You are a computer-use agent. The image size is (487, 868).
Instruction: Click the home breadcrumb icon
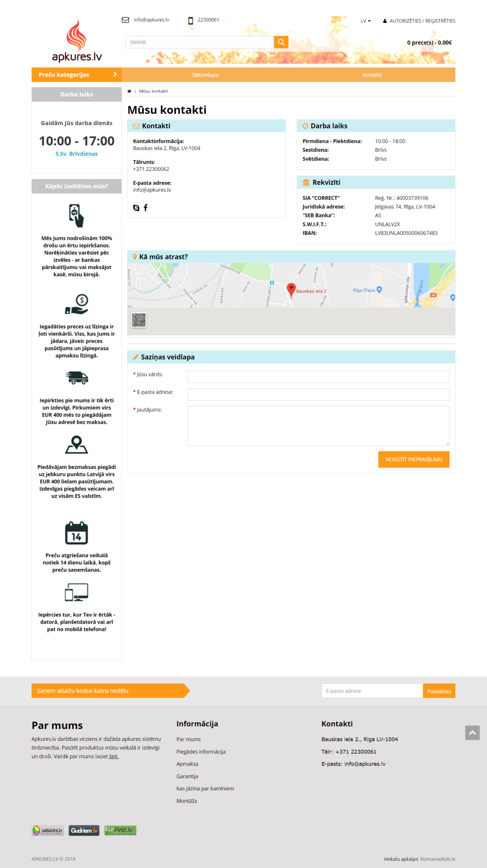(x=129, y=92)
